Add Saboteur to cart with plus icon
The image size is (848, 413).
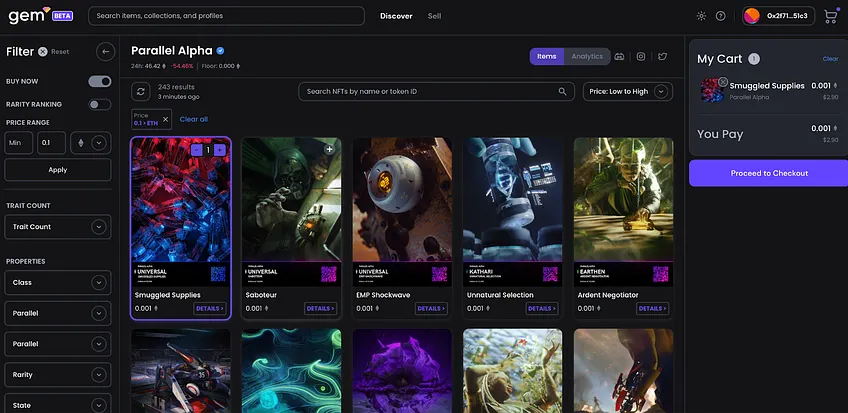(x=329, y=149)
